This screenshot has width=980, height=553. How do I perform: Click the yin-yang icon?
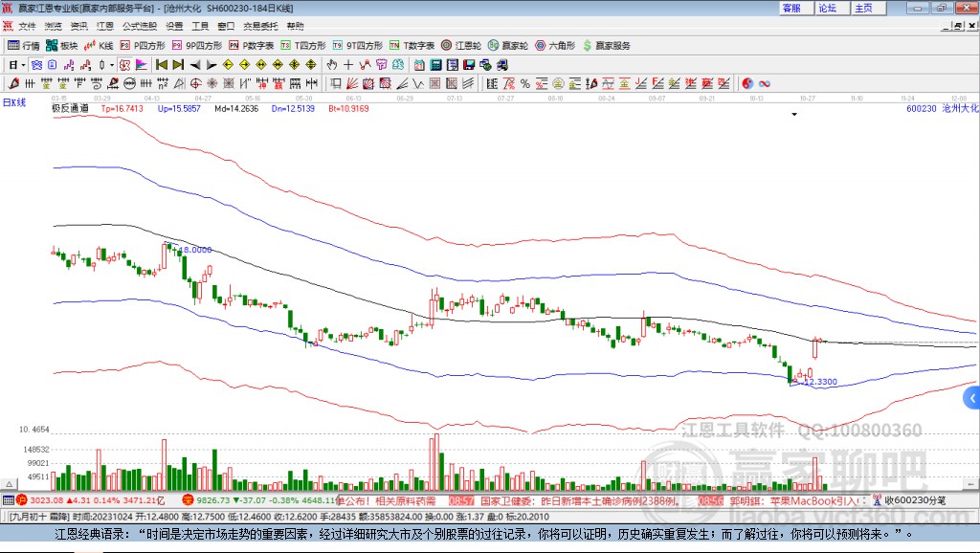pos(747,83)
